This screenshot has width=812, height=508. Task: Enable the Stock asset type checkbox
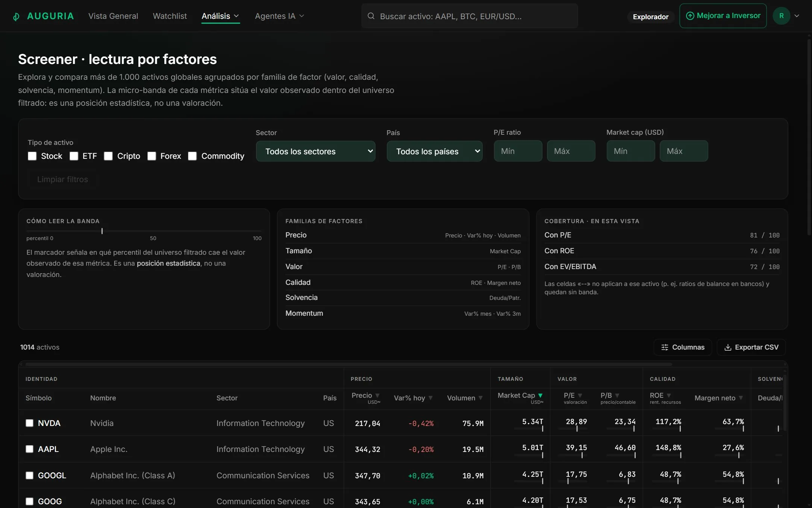tap(32, 156)
